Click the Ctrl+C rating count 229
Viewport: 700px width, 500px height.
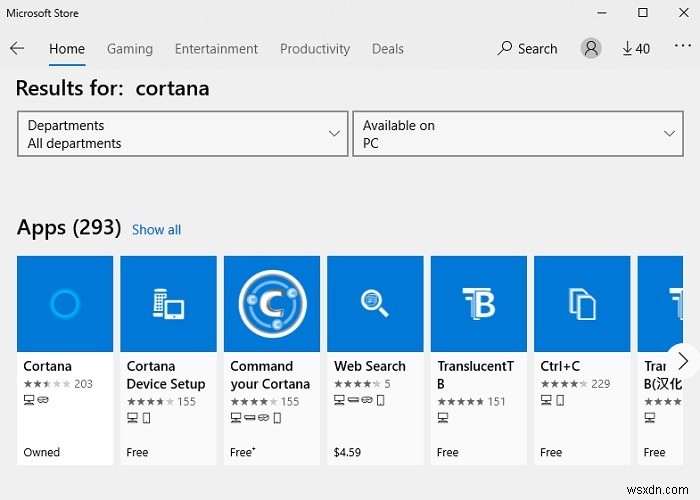pyautogui.click(x=600, y=384)
